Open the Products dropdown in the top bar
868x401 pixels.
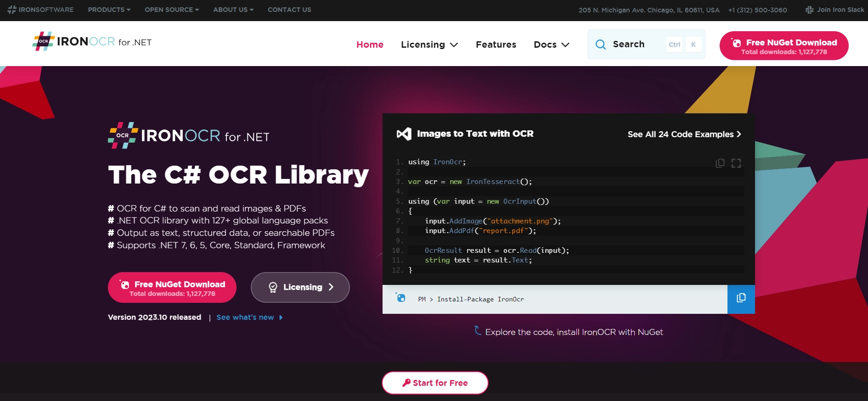pyautogui.click(x=109, y=10)
